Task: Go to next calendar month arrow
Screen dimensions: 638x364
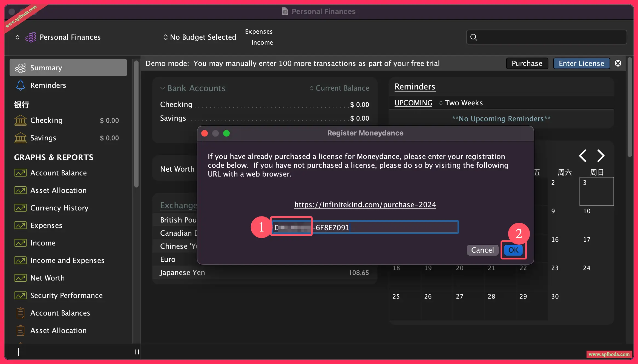Action: tap(601, 156)
